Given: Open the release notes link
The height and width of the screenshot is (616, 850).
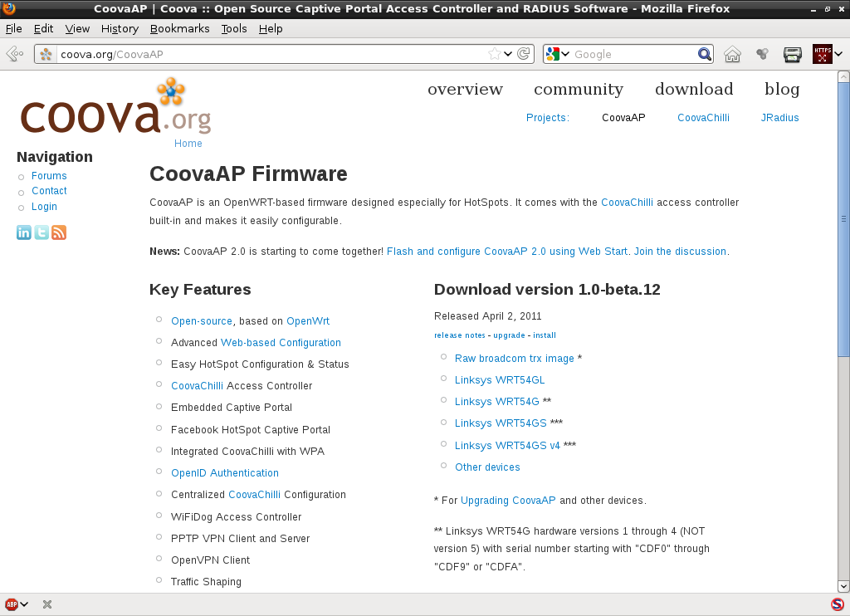Looking at the screenshot, I should coord(460,335).
